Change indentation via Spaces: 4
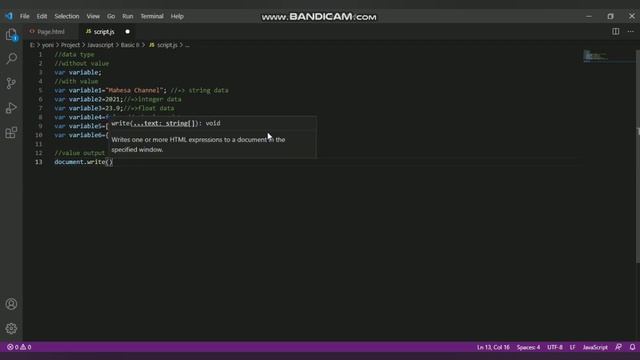The height and width of the screenshot is (360, 640). click(x=528, y=347)
